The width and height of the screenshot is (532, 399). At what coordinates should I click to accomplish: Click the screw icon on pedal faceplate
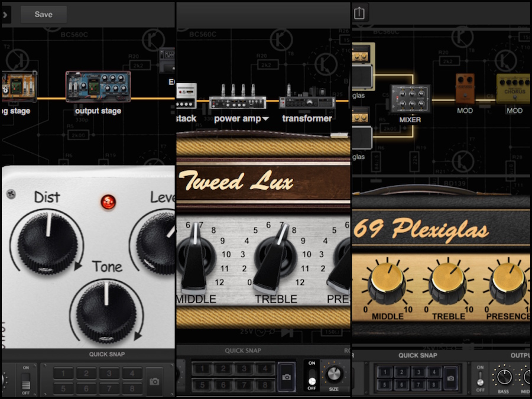[x=11, y=194]
